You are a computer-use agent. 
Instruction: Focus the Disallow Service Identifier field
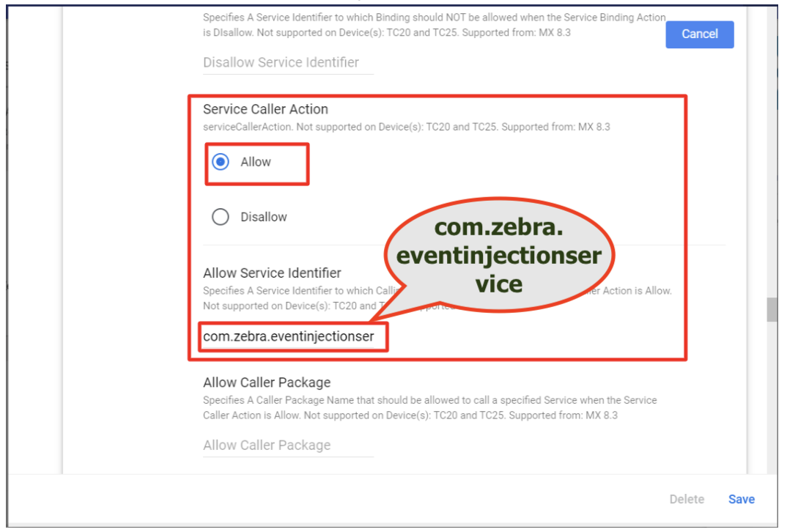coord(288,63)
